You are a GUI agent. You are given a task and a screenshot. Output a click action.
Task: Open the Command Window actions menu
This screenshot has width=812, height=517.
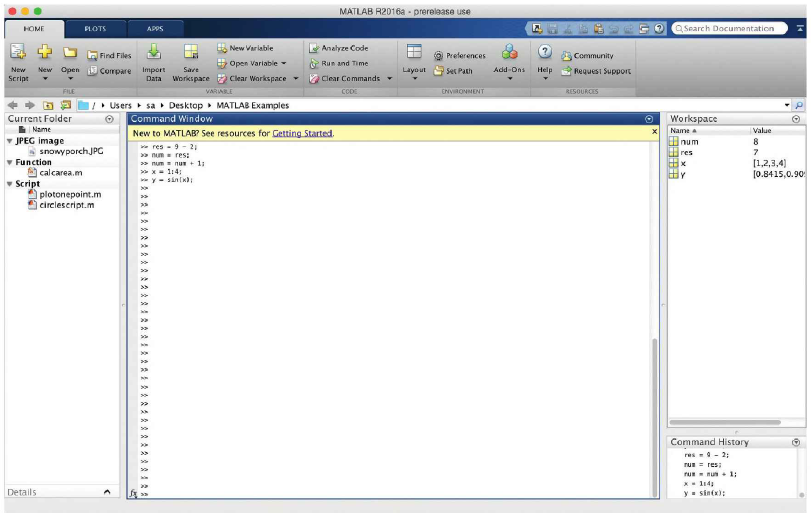tap(649, 119)
